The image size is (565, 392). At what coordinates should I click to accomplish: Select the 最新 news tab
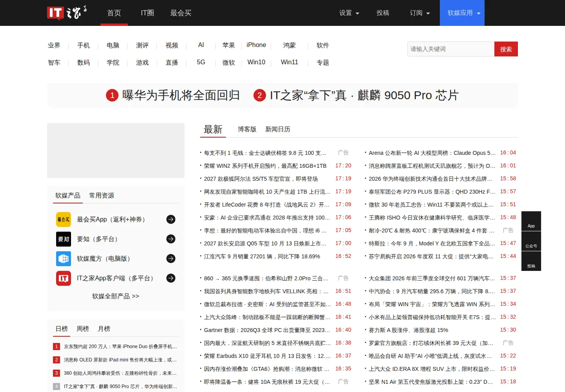pyautogui.click(x=213, y=129)
